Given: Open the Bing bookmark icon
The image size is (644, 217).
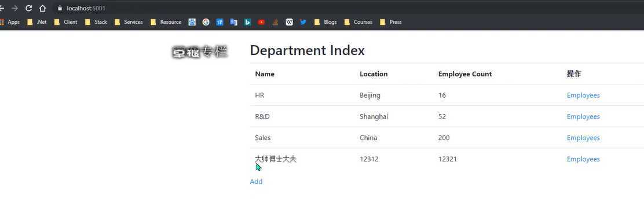Looking at the screenshot, I should coord(248,22).
